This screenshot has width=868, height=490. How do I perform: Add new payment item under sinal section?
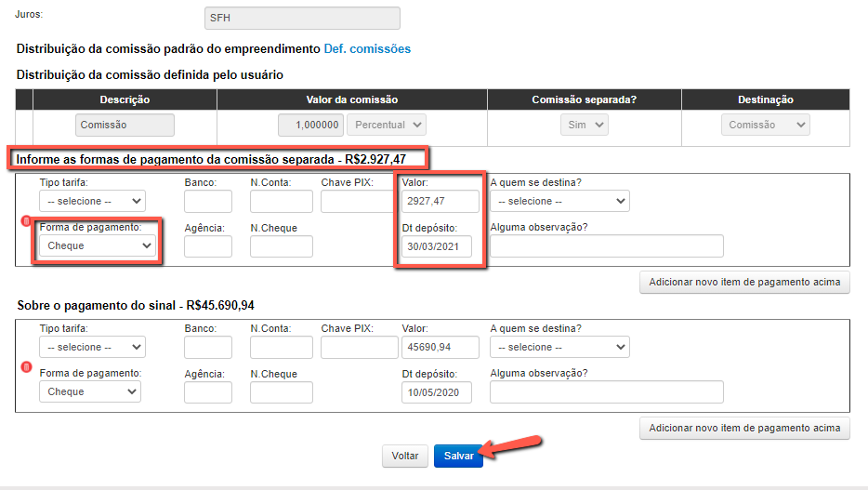pyautogui.click(x=744, y=428)
